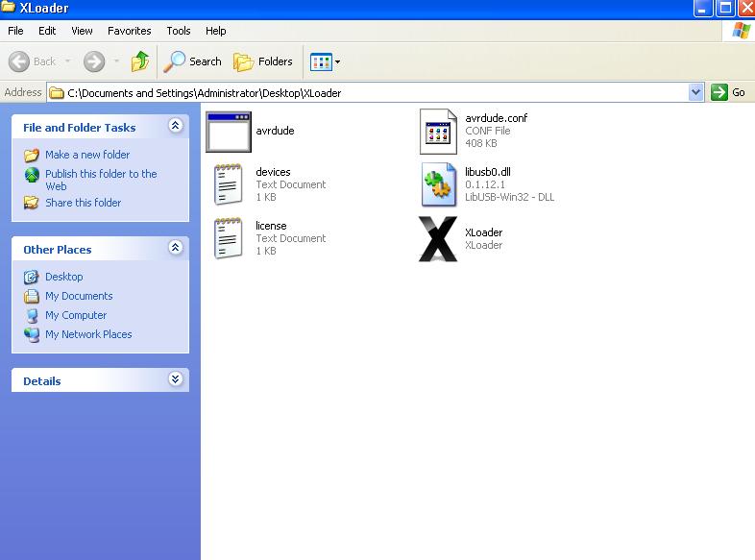
Task: Select the XLoader application X icon
Action: (x=438, y=239)
